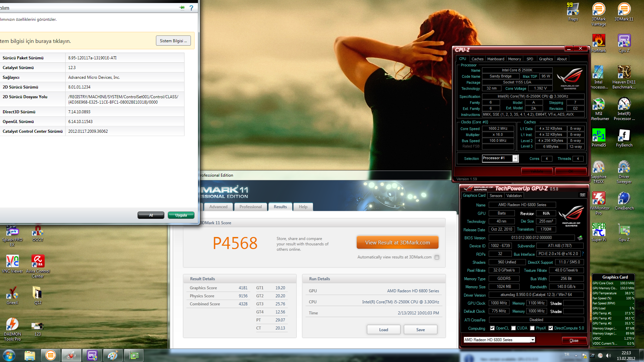The width and height of the screenshot is (644, 362).
Task: Launch Sapphire TRIXX desktop icon
Action: coord(599,172)
